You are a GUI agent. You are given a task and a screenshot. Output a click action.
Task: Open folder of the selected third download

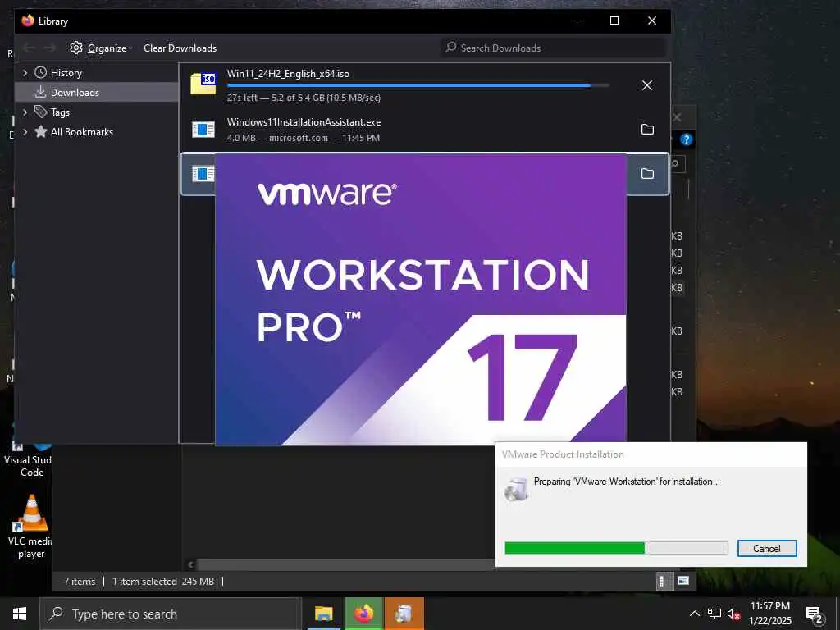(647, 174)
